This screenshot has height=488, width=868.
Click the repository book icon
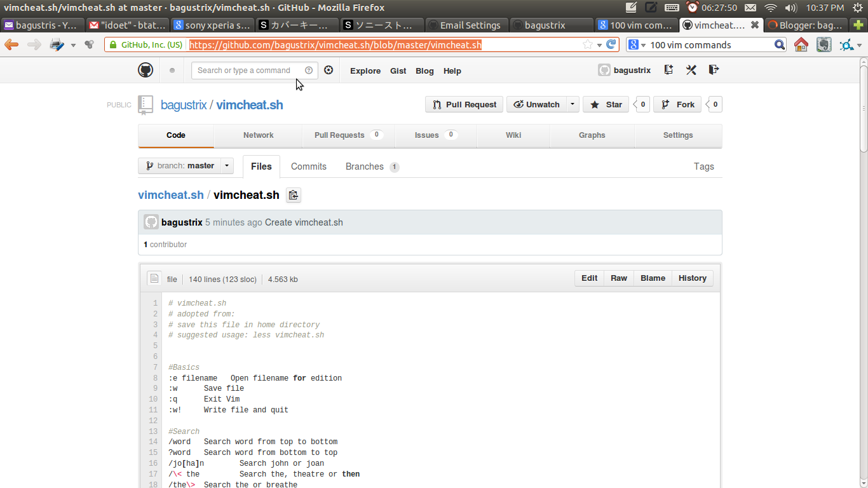pos(146,105)
